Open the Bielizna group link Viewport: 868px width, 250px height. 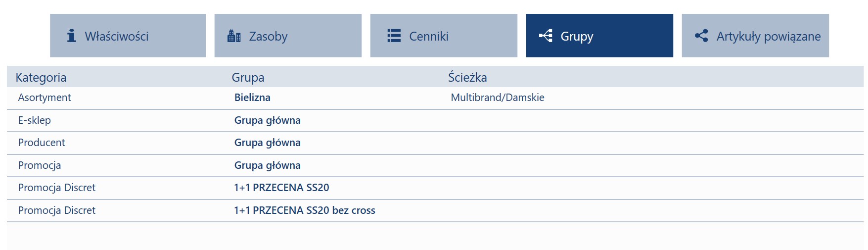tap(252, 98)
